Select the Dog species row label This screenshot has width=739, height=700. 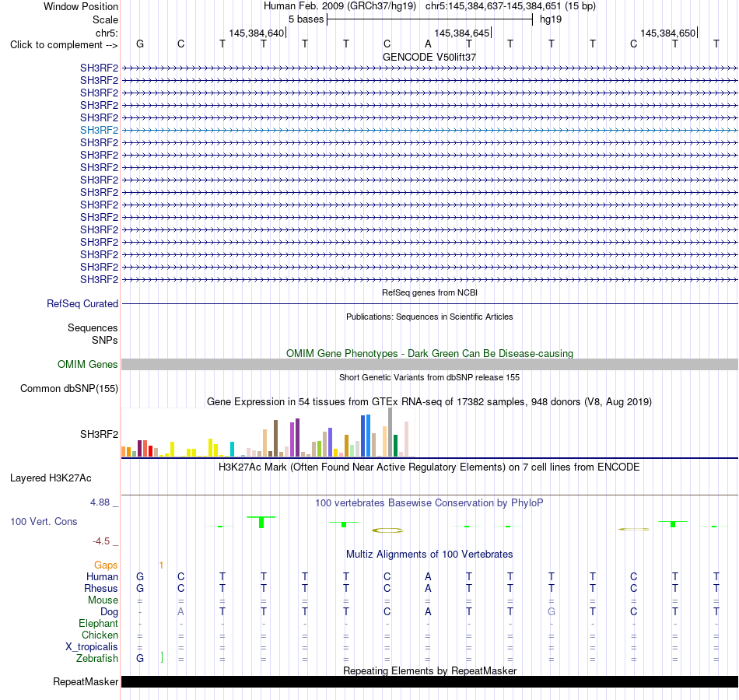point(110,612)
